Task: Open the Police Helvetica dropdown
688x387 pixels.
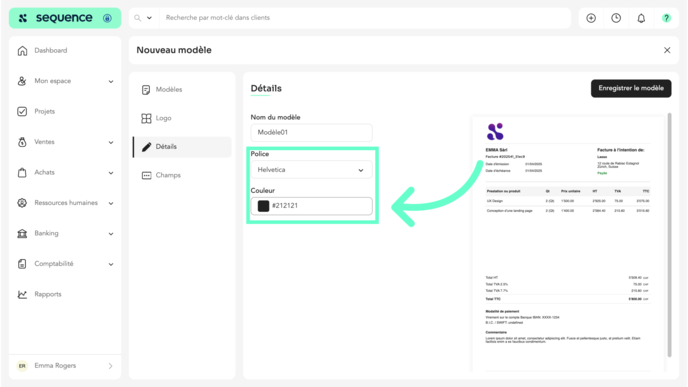Action: [312, 170]
